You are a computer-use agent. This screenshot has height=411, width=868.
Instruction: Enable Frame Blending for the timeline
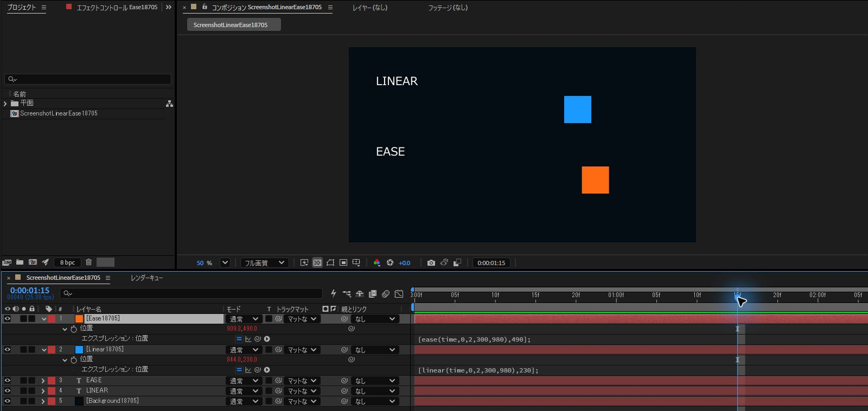tap(373, 294)
